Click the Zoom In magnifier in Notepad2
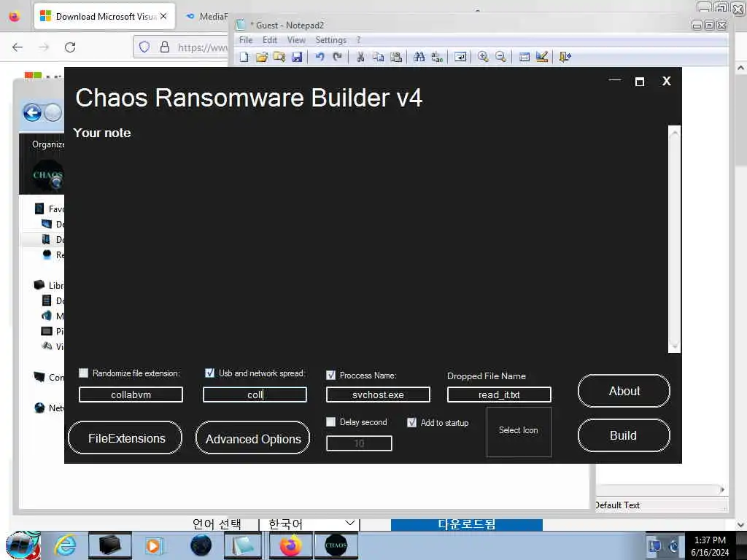The width and height of the screenshot is (747, 560). click(483, 57)
